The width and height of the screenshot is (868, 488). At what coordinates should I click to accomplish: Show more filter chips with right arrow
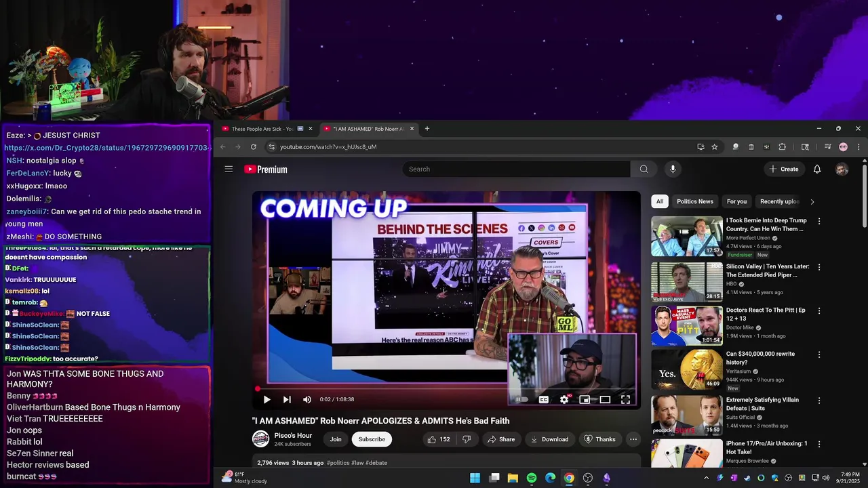(812, 201)
